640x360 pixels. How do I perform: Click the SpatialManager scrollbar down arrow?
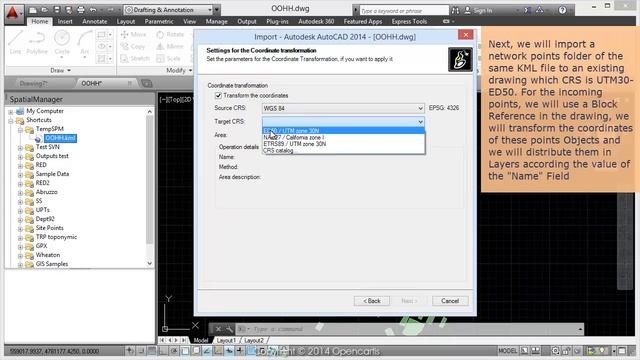pyautogui.click(x=149, y=264)
